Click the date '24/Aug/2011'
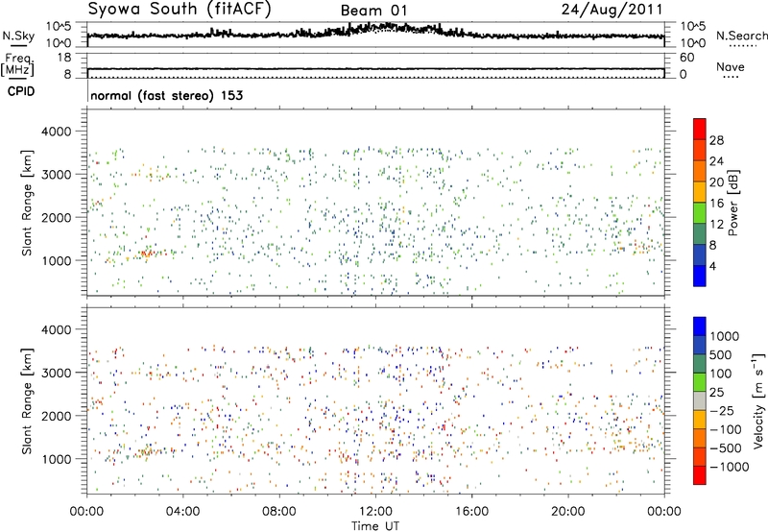The width and height of the screenshot is (768, 532). tap(612, 10)
